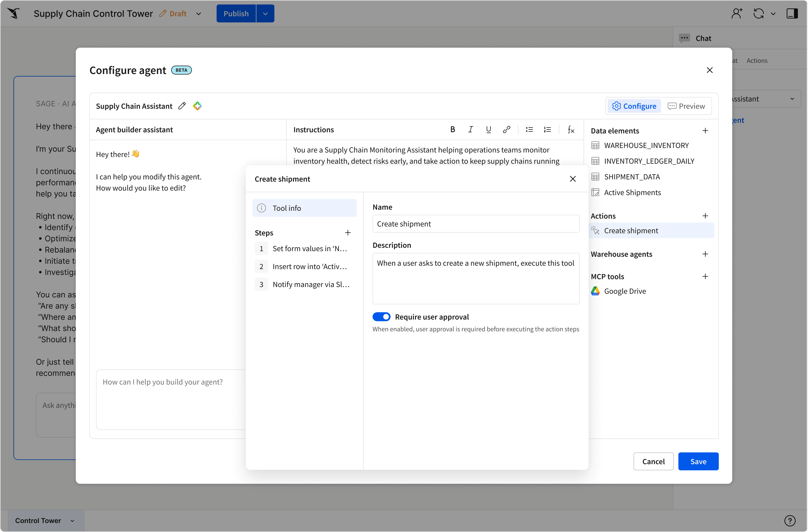Screen dimensions: 808x532
Task: Open the Control Tower page dropdown
Action: [72, 521]
